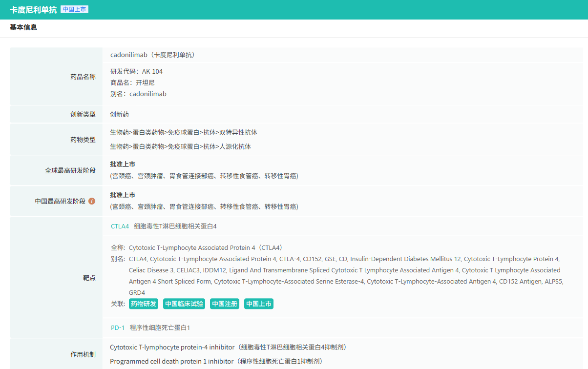The height and width of the screenshot is (369, 588).
Task: Click the 中国上市 badge in the header
Action: pyautogui.click(x=74, y=10)
